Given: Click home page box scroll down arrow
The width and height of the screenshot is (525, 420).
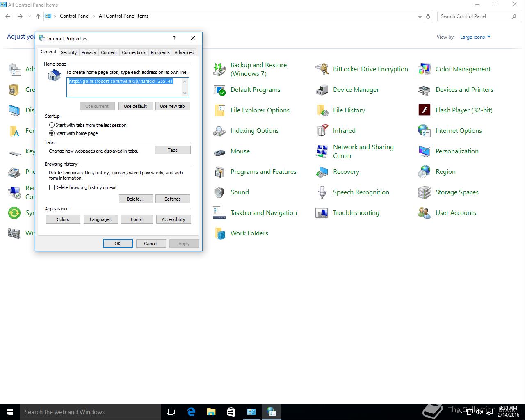Looking at the screenshot, I should [x=185, y=93].
